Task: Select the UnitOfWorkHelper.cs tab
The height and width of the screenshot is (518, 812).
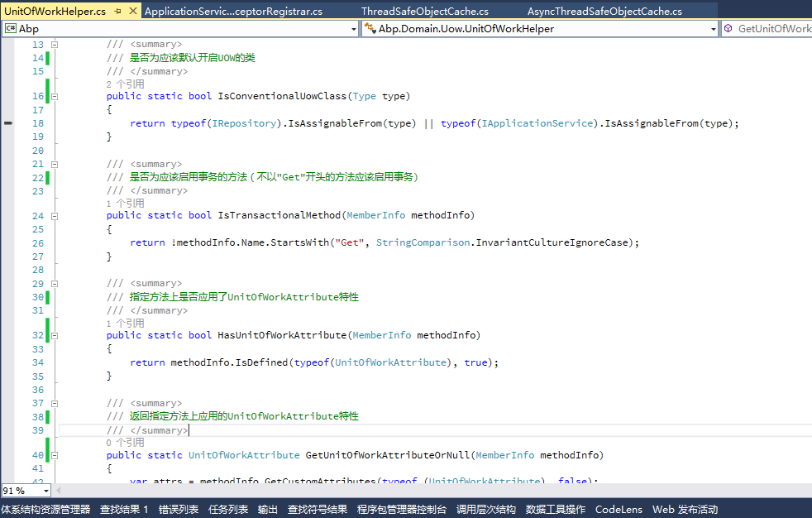Action: [55, 12]
